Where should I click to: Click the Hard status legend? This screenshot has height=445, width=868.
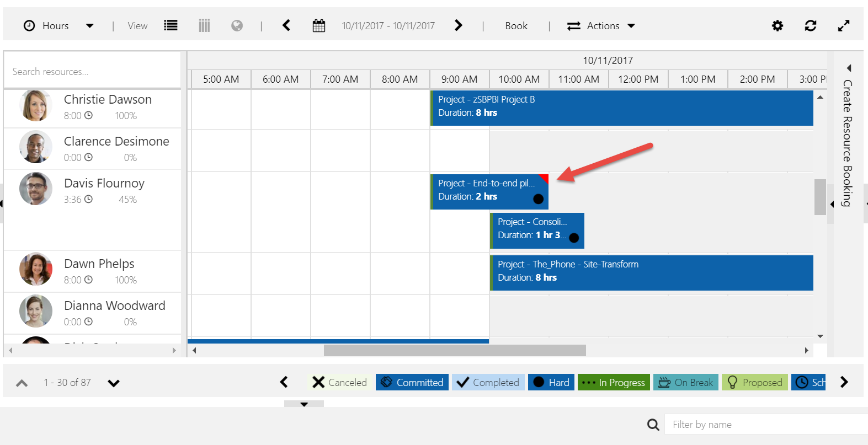point(551,382)
